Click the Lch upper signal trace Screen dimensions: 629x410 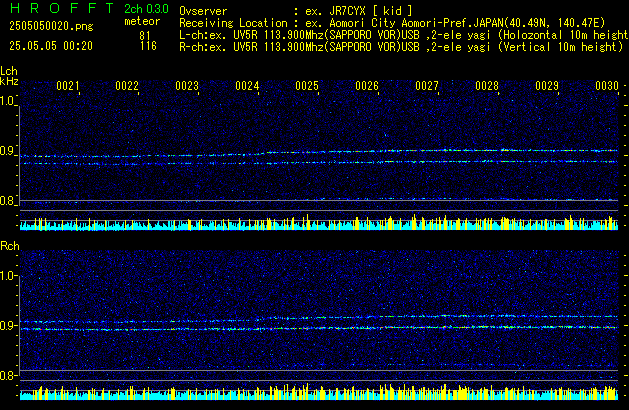[319, 153]
